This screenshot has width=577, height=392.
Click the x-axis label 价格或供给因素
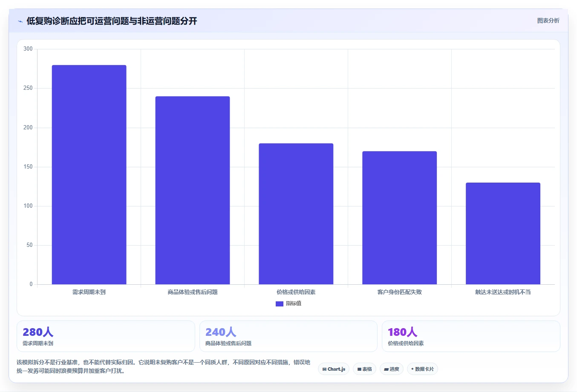296,292
